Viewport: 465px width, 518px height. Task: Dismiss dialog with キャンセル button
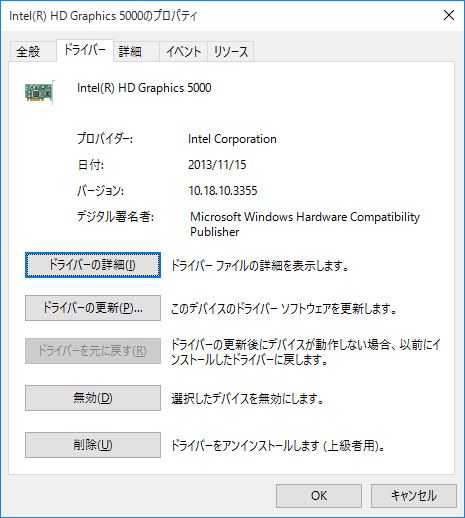(x=414, y=496)
